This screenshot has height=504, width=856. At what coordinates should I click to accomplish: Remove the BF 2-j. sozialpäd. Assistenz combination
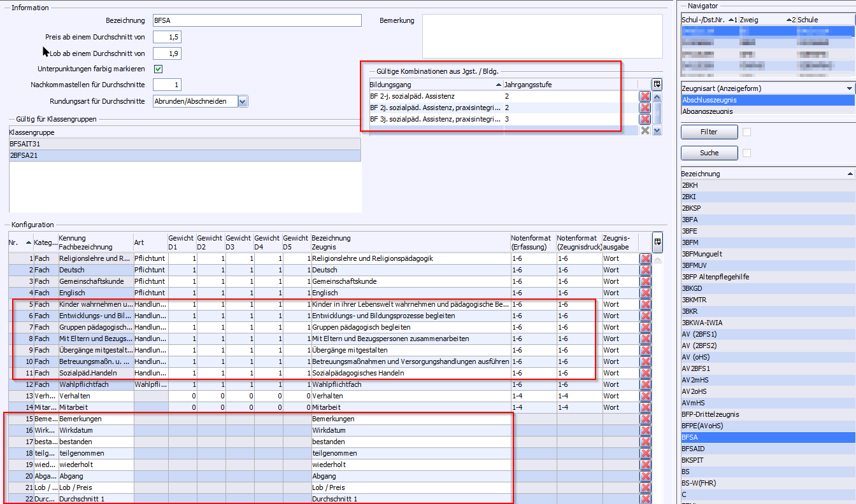(645, 97)
